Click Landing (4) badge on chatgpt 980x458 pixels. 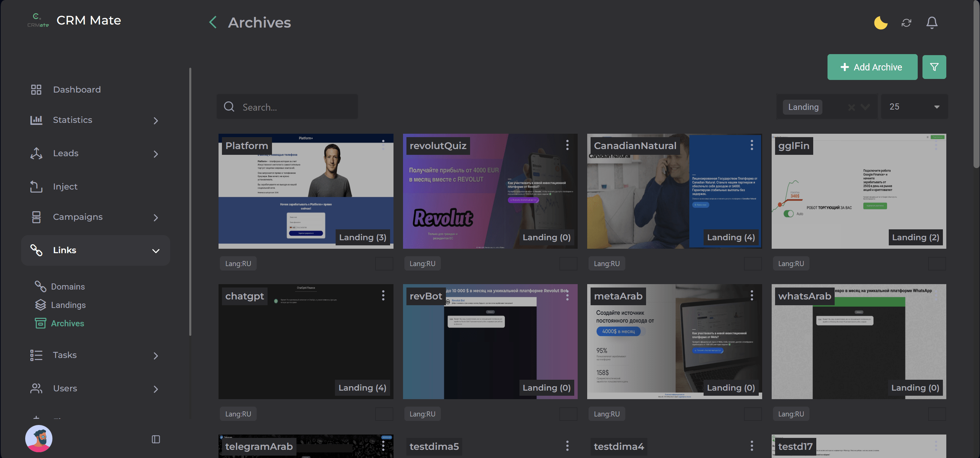click(x=362, y=388)
